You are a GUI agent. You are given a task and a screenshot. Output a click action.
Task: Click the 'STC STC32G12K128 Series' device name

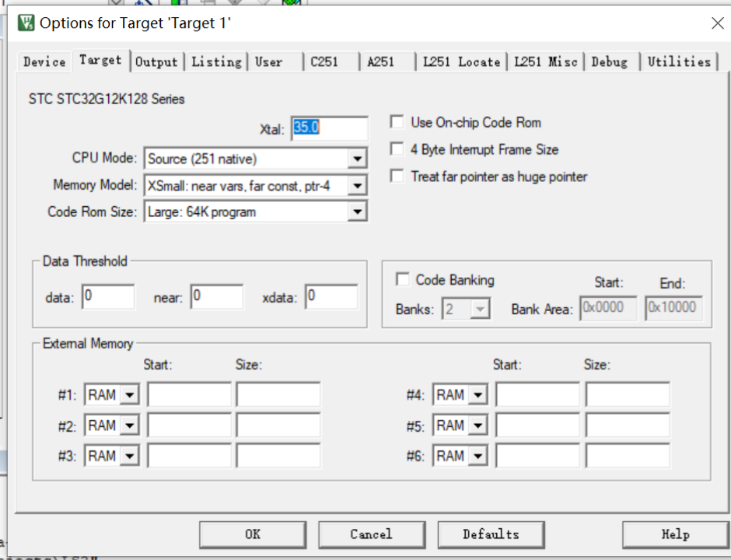pos(107,99)
